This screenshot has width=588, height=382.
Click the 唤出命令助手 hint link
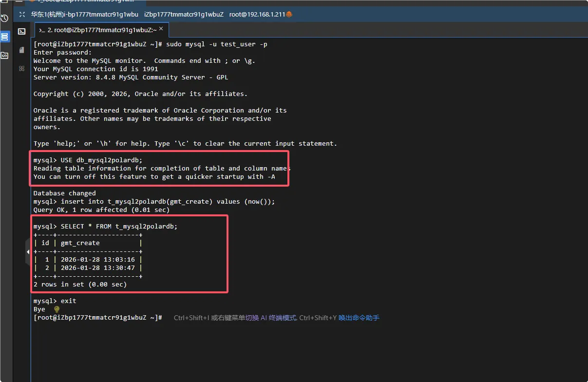click(359, 318)
